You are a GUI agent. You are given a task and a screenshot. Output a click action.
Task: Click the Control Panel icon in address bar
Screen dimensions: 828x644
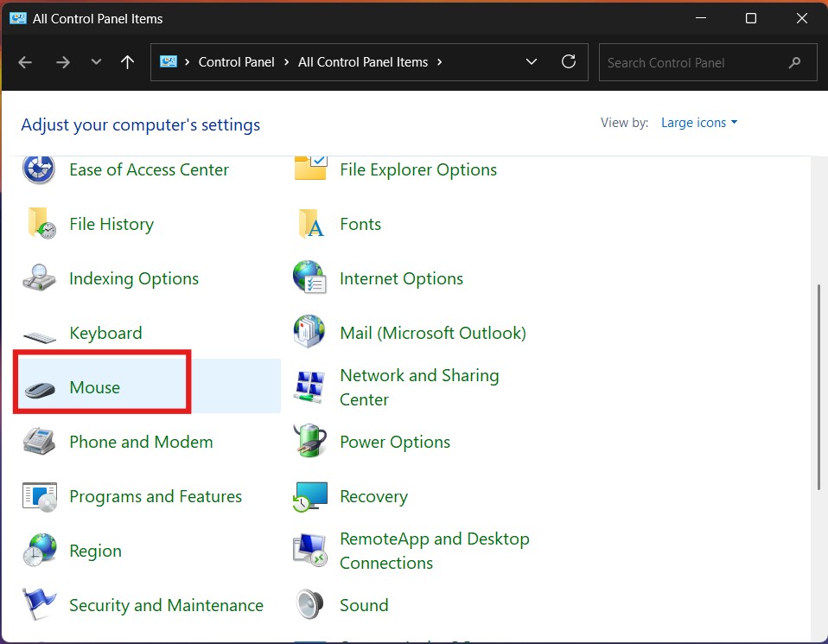click(x=169, y=62)
